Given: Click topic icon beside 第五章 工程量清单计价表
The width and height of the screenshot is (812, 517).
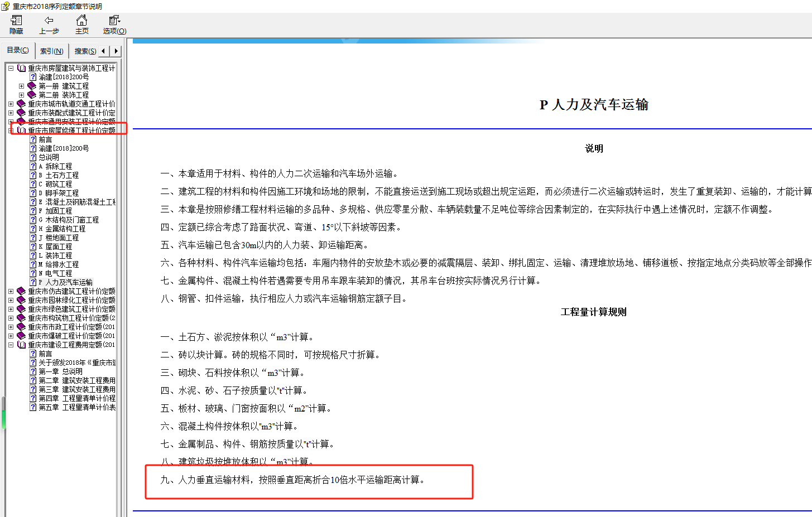Looking at the screenshot, I should (33, 407).
